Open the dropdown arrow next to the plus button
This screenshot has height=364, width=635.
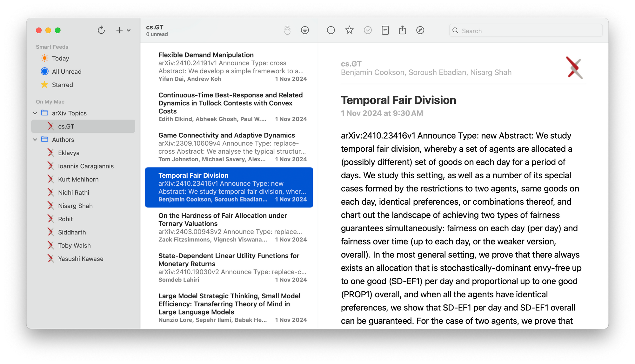(129, 30)
